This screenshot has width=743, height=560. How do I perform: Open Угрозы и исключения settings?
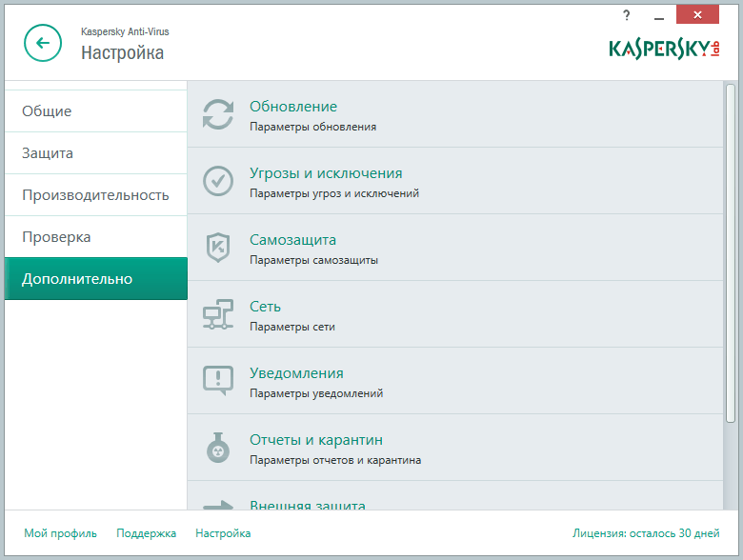click(326, 173)
